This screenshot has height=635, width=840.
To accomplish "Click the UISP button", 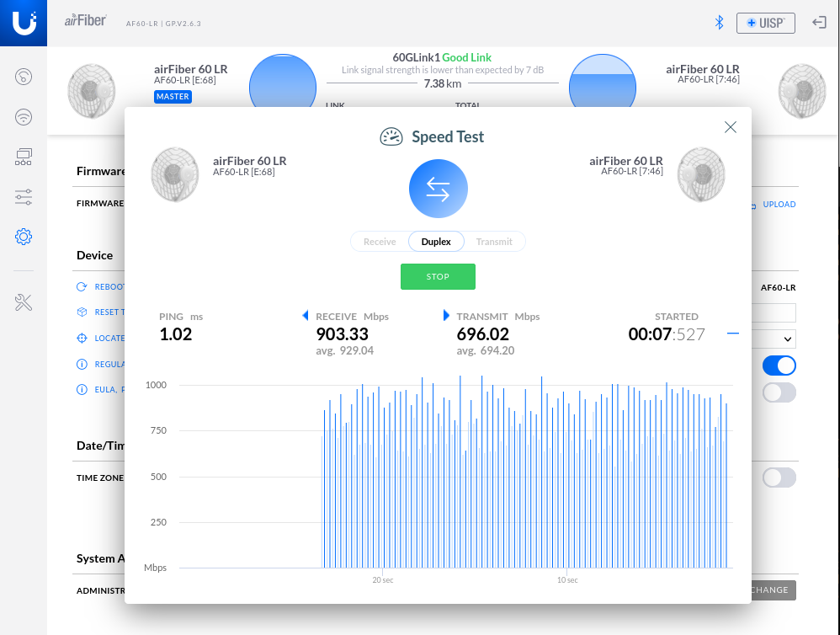I will (x=765, y=23).
